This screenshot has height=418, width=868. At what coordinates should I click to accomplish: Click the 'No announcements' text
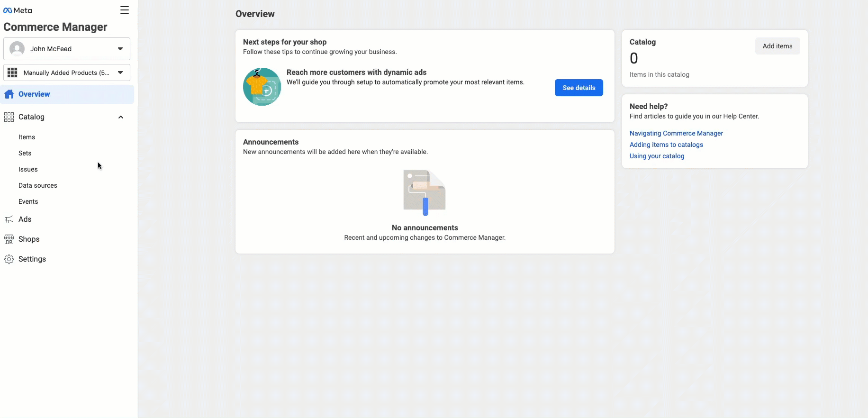[x=425, y=227]
